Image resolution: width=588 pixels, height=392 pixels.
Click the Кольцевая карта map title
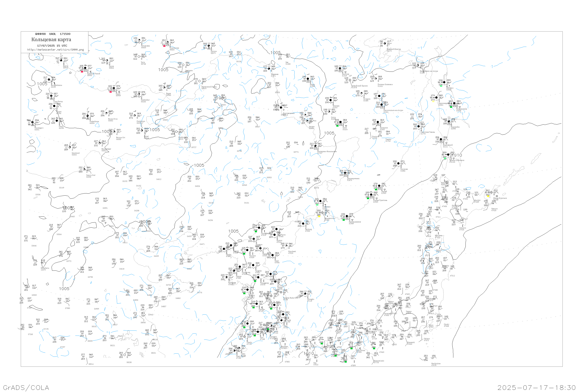pyautogui.click(x=51, y=40)
